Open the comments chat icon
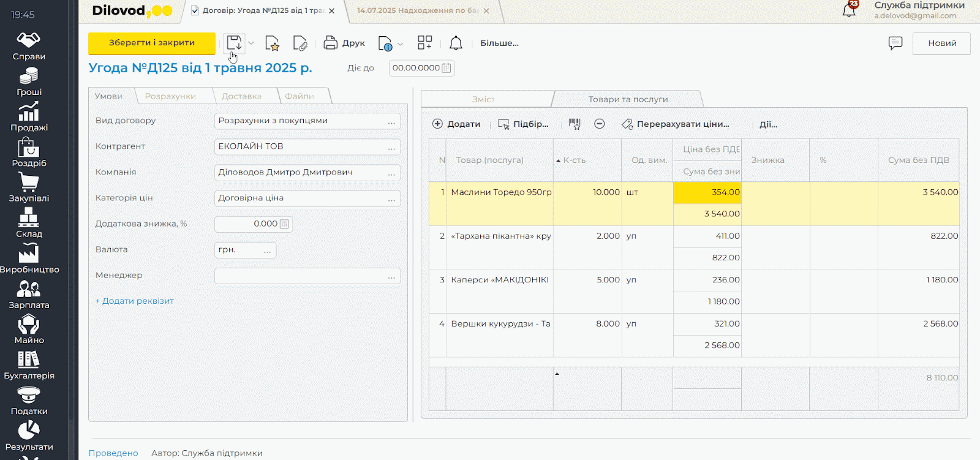This screenshot has width=980, height=460. (x=895, y=43)
